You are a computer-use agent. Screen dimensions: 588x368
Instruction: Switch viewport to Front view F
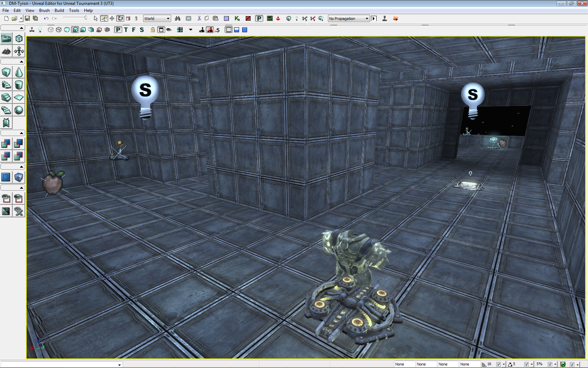[x=134, y=30]
